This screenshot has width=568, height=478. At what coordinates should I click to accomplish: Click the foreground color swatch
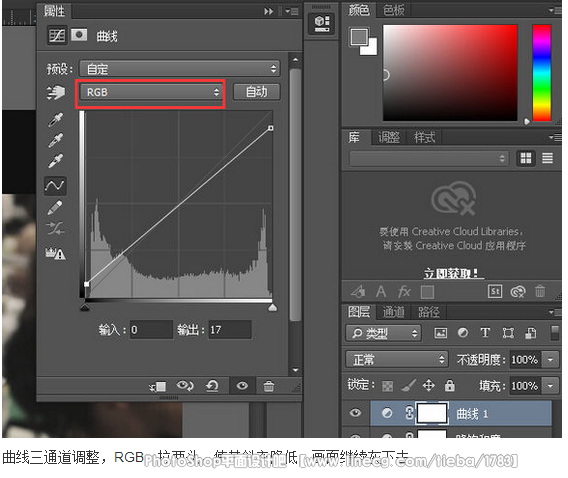coord(359,37)
